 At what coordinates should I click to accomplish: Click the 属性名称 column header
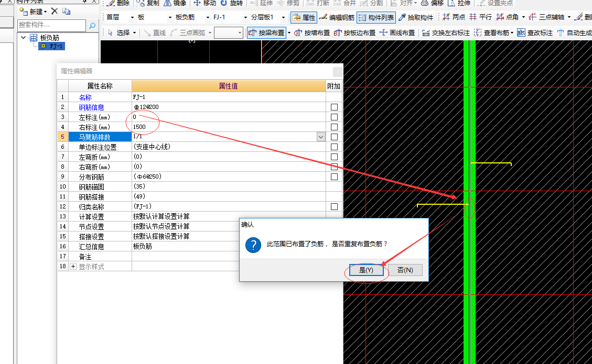pyautogui.click(x=100, y=86)
